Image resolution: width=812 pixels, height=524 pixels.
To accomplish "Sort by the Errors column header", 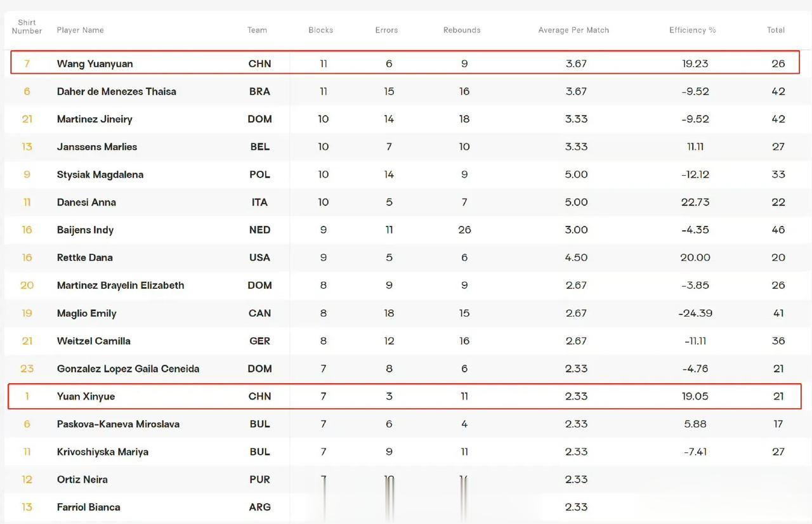I will [x=386, y=30].
